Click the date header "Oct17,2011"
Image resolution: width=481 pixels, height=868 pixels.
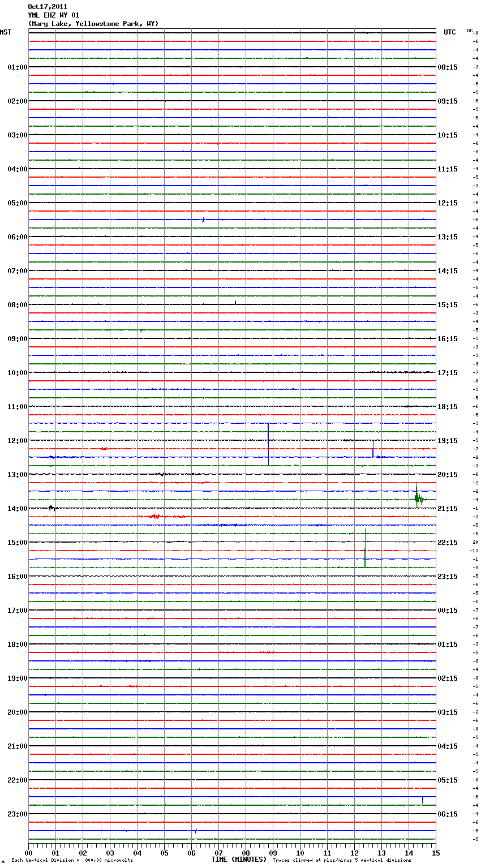pos(48,7)
